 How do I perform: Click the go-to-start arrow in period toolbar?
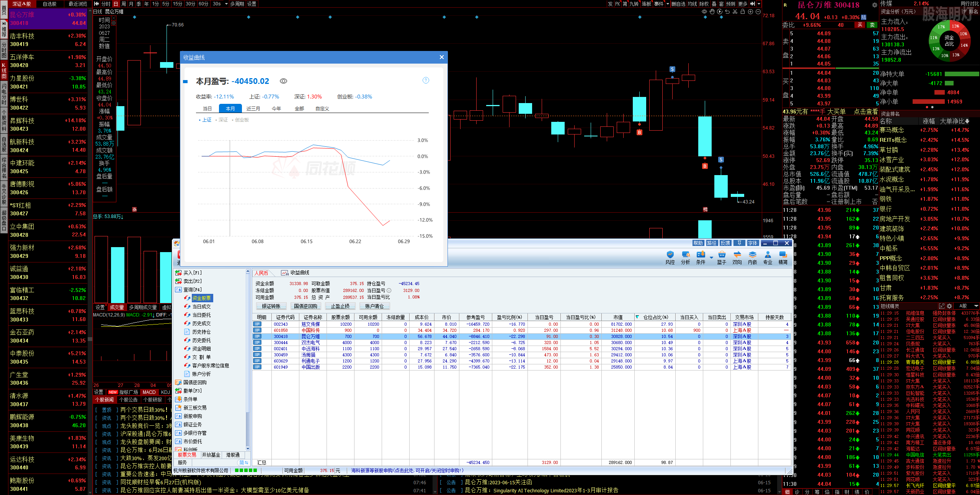[96, 4]
